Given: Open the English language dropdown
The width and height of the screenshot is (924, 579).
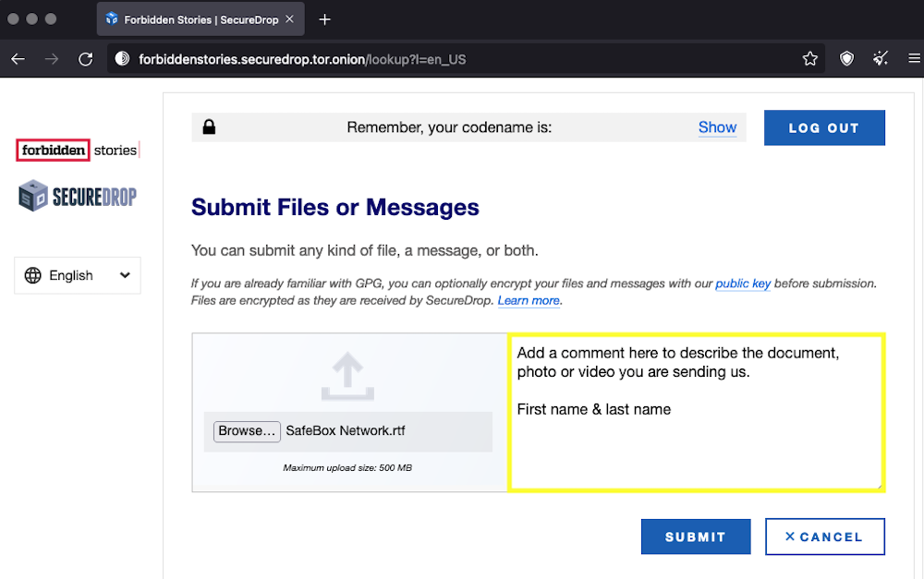Looking at the screenshot, I should coord(78,275).
